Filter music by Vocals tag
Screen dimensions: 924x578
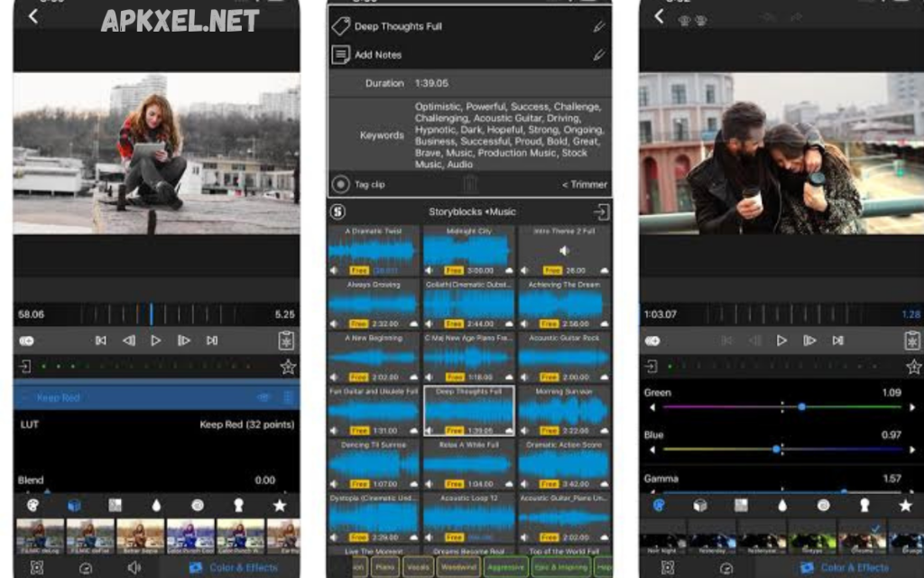point(419,567)
